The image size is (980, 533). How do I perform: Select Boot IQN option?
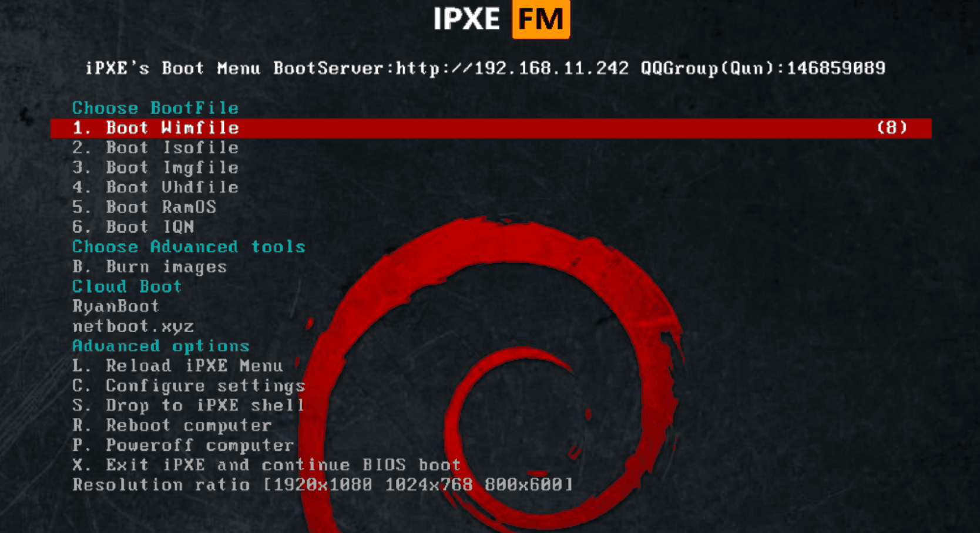[x=133, y=227]
